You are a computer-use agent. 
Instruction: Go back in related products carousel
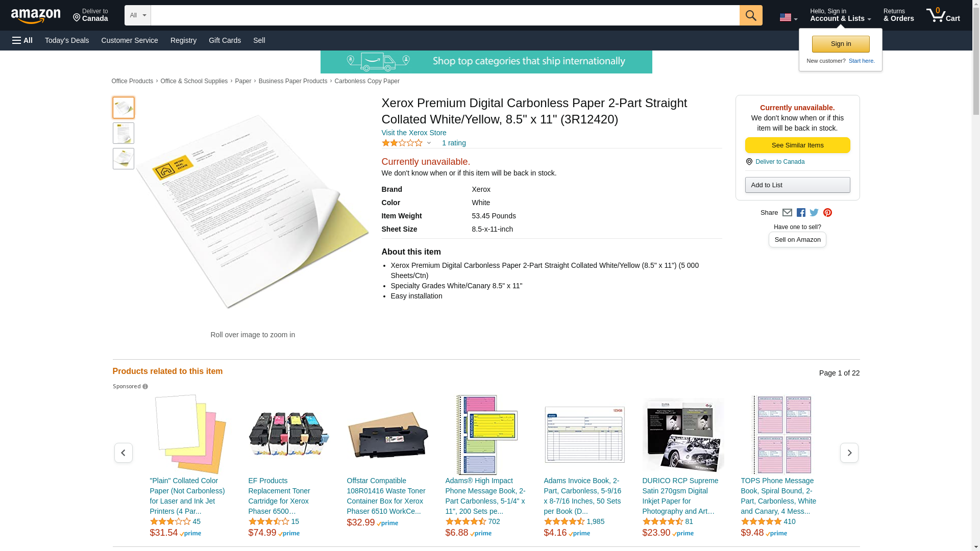pos(123,453)
